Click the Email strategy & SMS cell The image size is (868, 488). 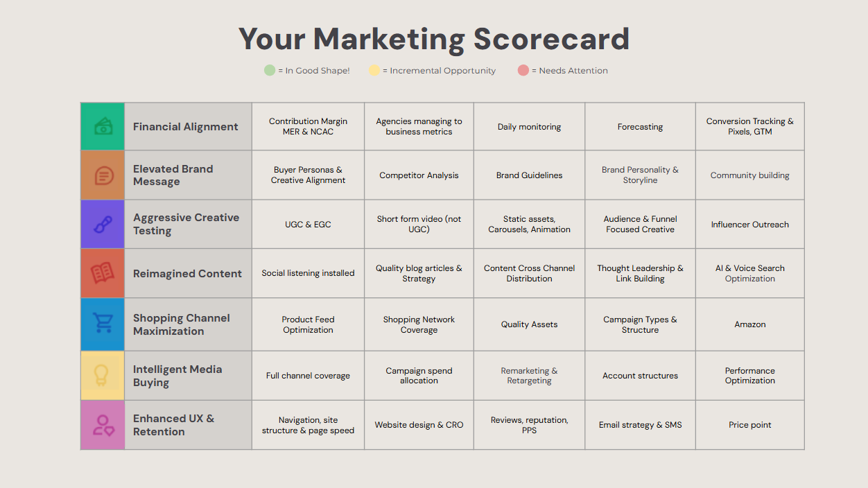tap(641, 425)
